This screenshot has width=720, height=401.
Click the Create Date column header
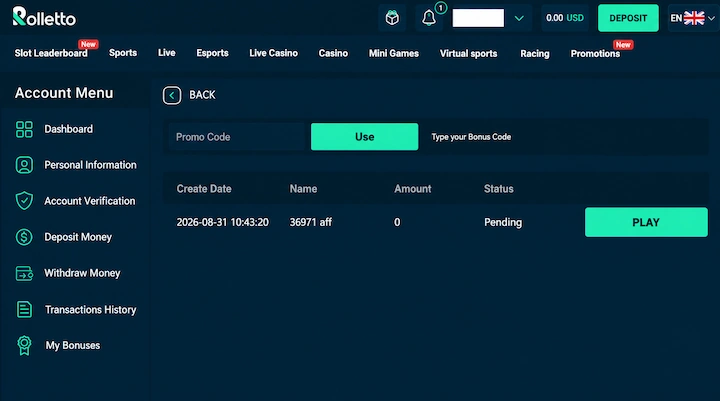coord(204,189)
